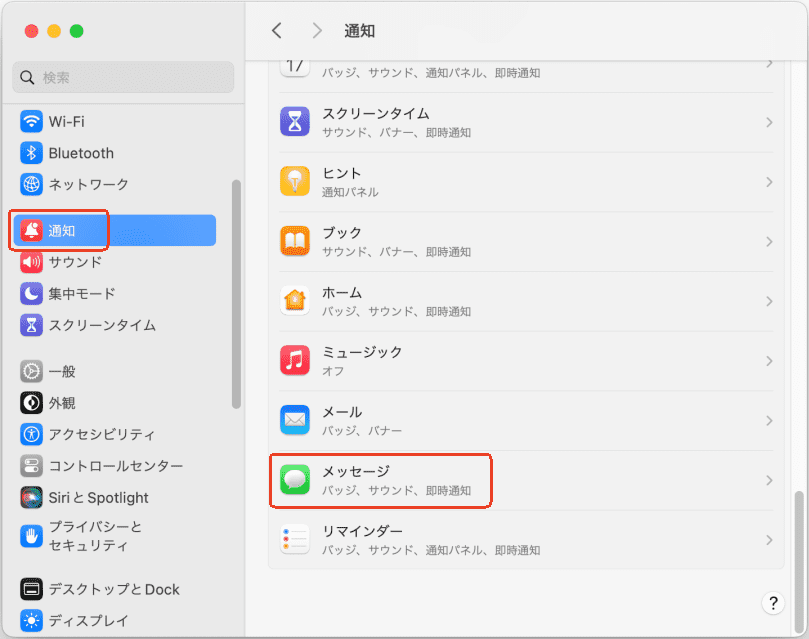Expand メッセージ notification row chevron
Viewport: 809px width, 639px height.
click(x=769, y=480)
